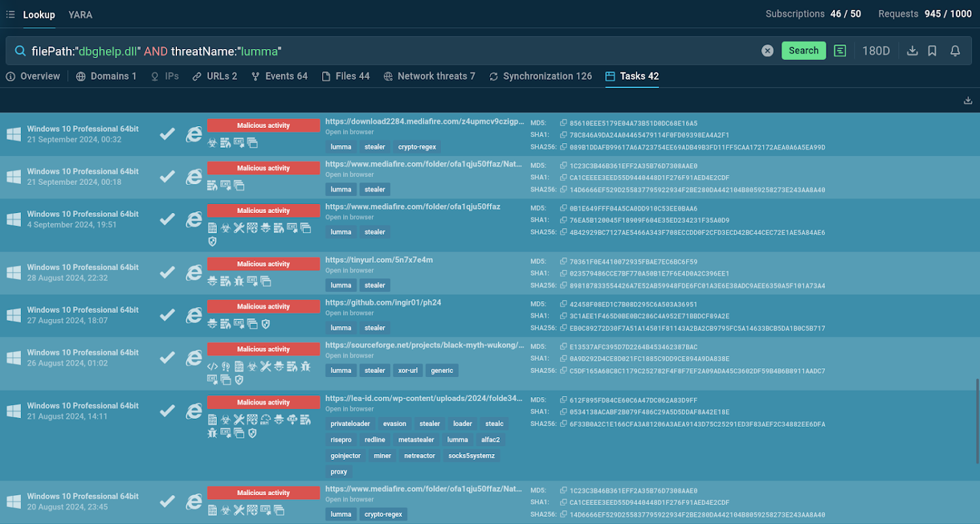
Task: Open the Overview tab
Action: tap(33, 76)
